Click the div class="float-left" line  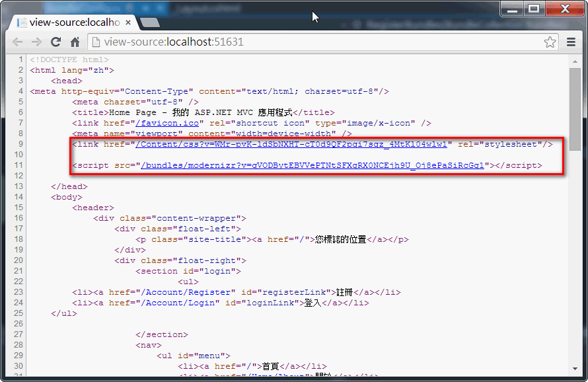[178, 229]
